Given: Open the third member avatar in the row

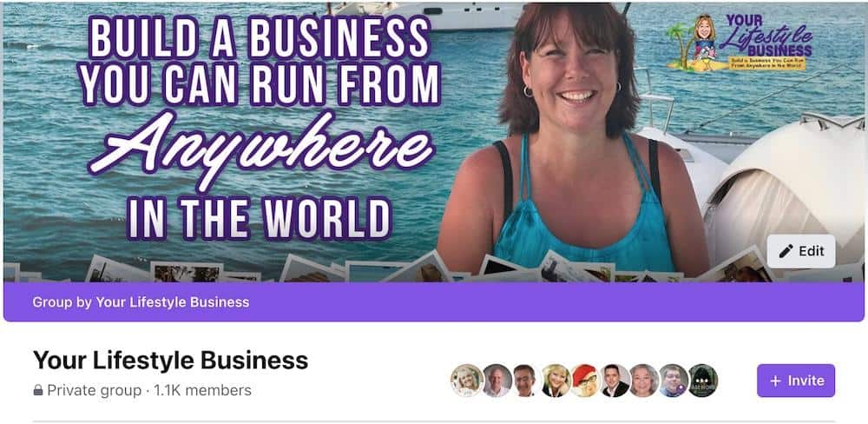Looking at the screenshot, I should (x=526, y=381).
